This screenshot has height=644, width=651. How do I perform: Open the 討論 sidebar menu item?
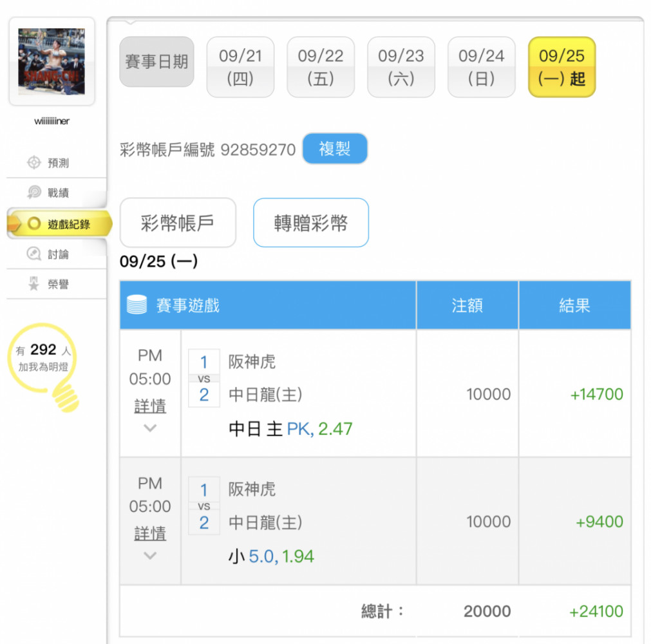[57, 254]
